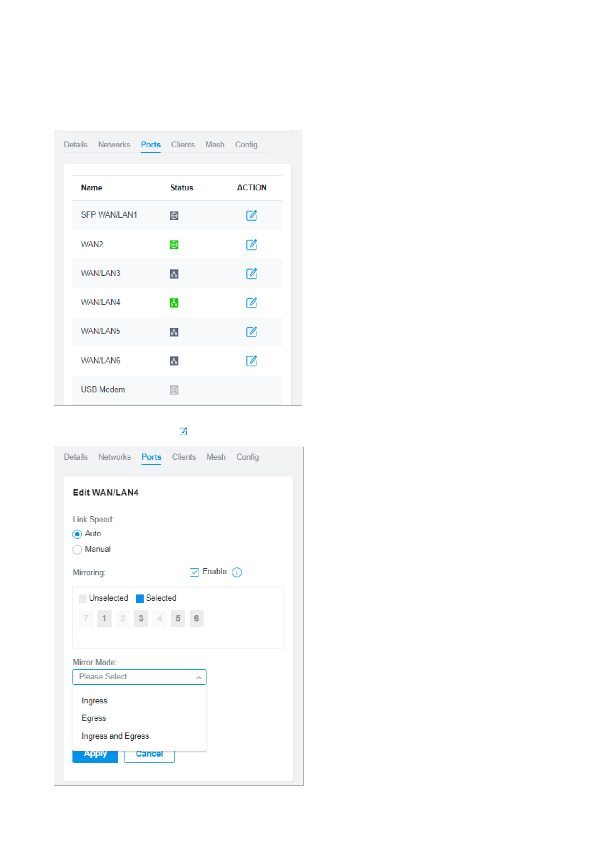
Task: Choose Egress mirror mode
Action: click(x=139, y=718)
